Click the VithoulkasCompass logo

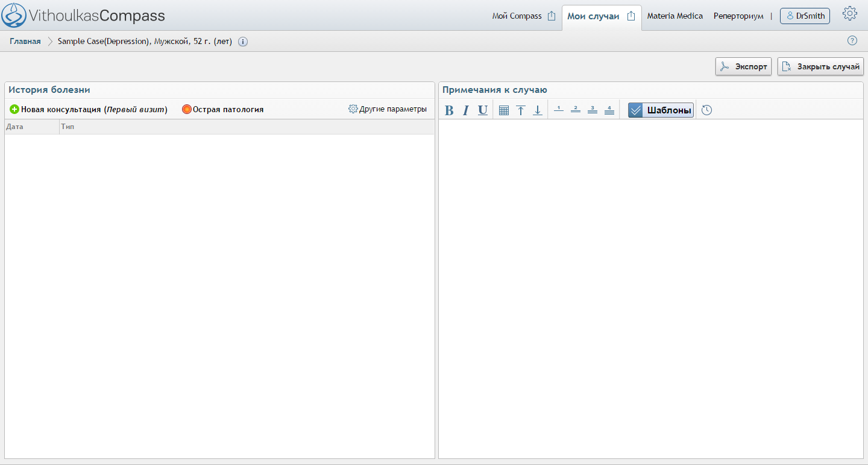click(x=83, y=16)
